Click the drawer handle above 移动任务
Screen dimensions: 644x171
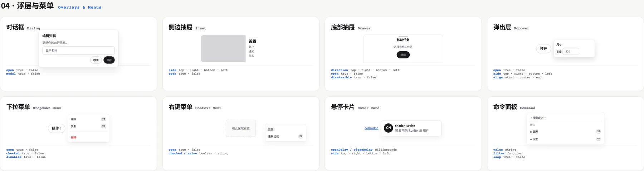click(403, 37)
